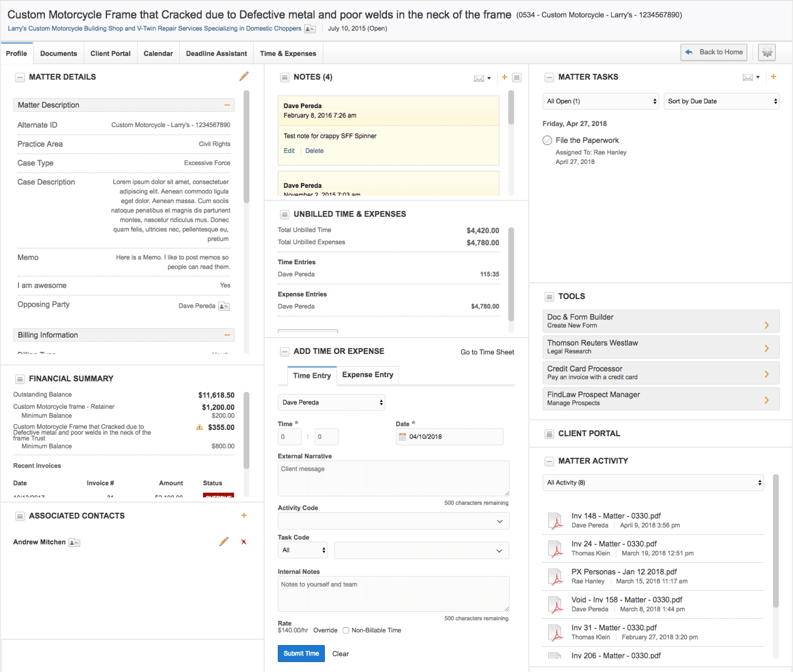Add associated contact with plus icon
Viewport: 793px width, 672px height.
coord(244,515)
